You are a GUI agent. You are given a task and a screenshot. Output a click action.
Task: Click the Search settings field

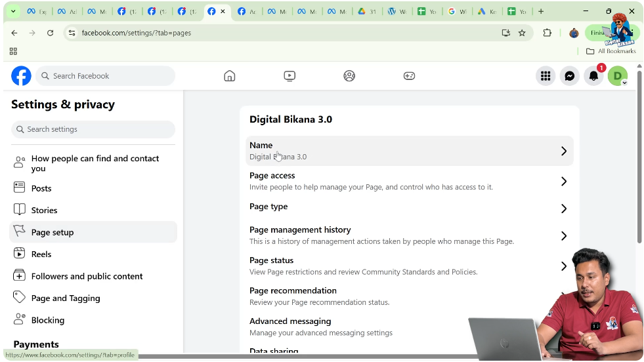coord(93,129)
